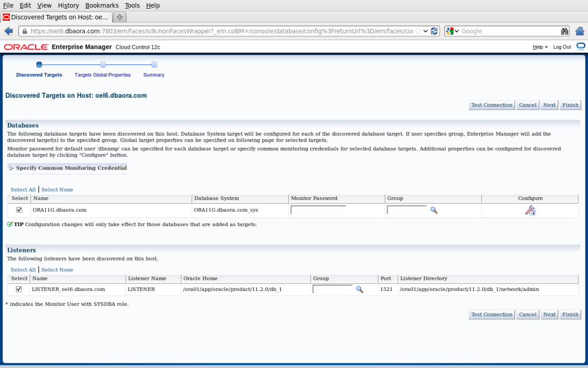Uncheck the LISTENER_oel6.dbaora.com checkbox
This screenshot has width=588, height=368.
tap(19, 289)
